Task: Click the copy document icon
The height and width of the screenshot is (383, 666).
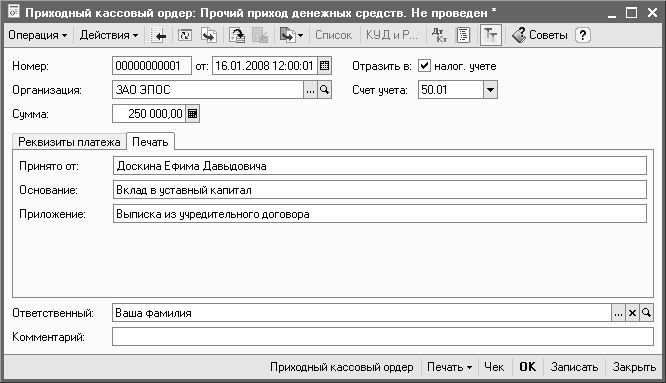Action: pyautogui.click(x=209, y=35)
